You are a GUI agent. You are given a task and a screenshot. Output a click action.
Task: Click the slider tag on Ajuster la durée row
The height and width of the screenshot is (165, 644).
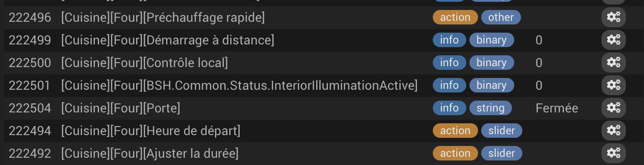click(502, 153)
